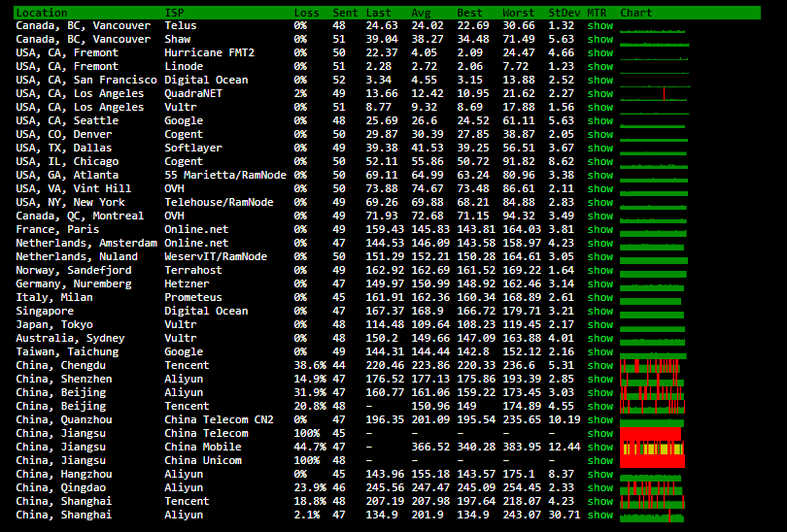Click the Taiwan, Taichung location cell
This screenshot has height=532, width=787.
coord(67,351)
